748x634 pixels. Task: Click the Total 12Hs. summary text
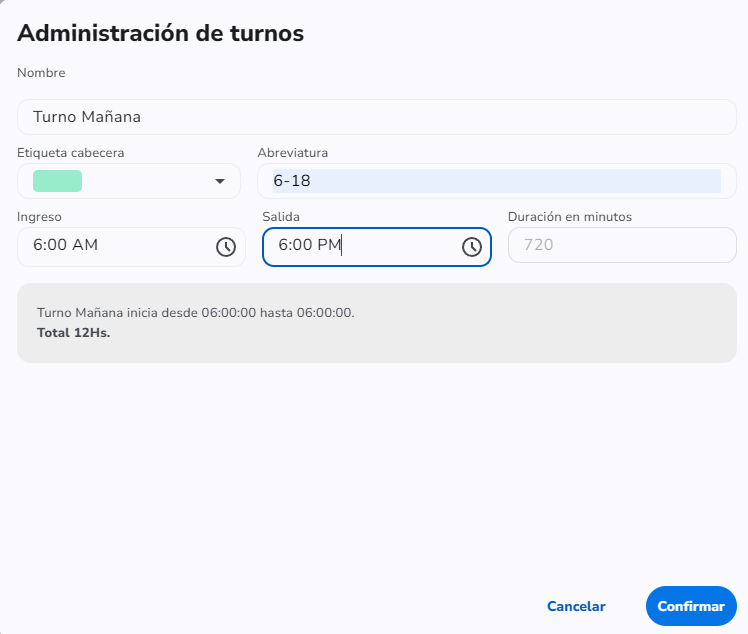73,333
